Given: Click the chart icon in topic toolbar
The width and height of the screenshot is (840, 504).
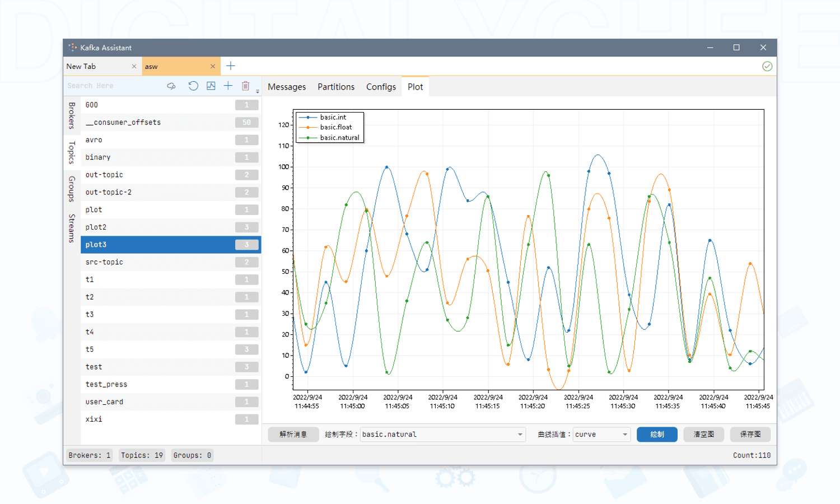Looking at the screenshot, I should tap(211, 86).
